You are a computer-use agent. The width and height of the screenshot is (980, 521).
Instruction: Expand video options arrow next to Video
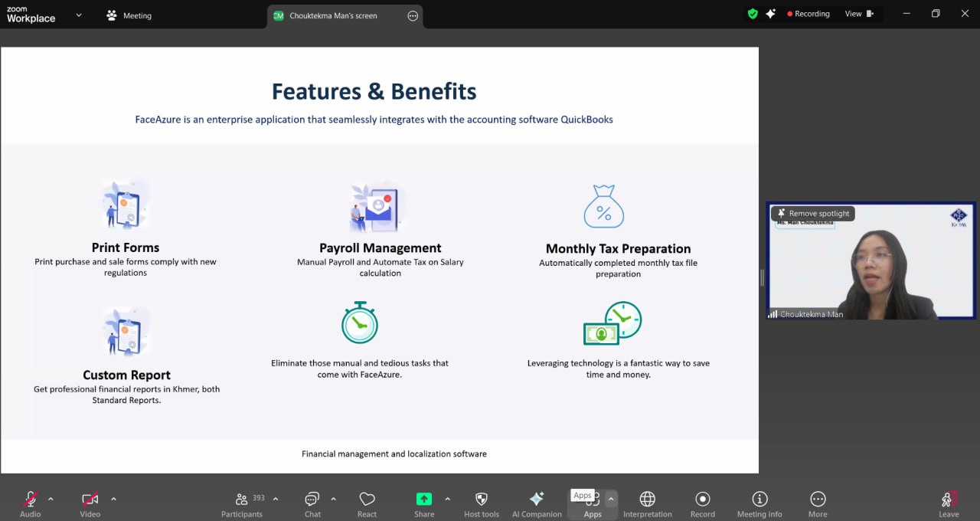pyautogui.click(x=113, y=499)
